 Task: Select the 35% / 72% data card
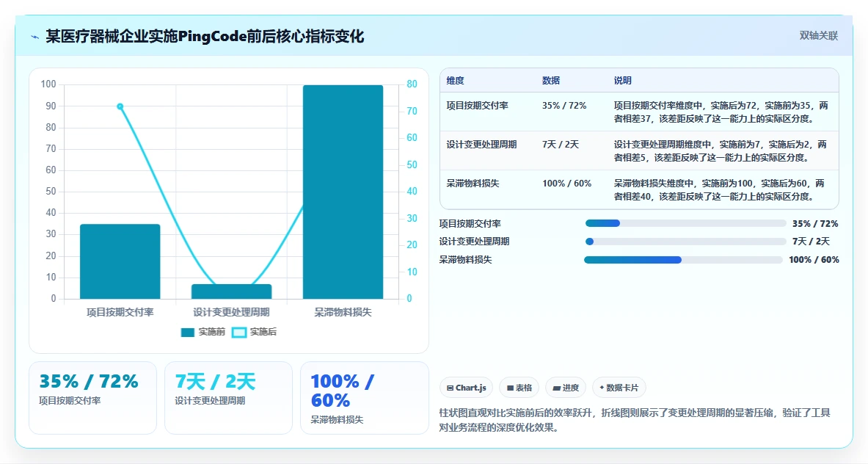click(x=92, y=397)
